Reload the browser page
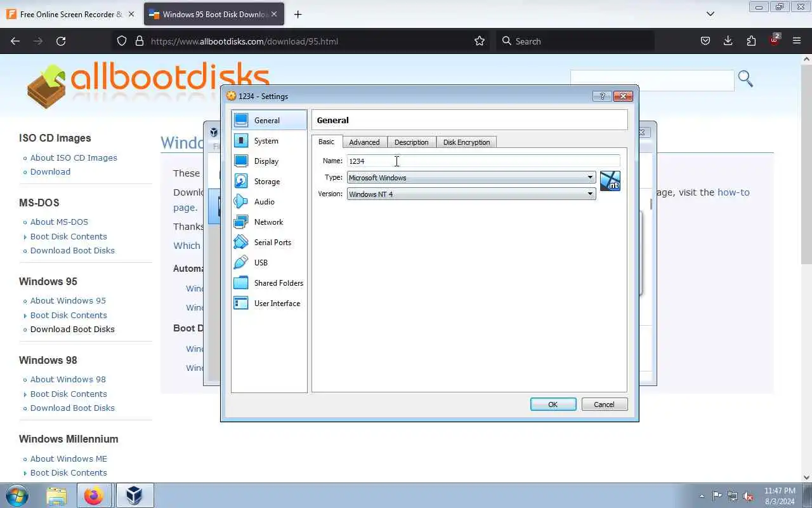This screenshot has width=812, height=508. click(61, 41)
